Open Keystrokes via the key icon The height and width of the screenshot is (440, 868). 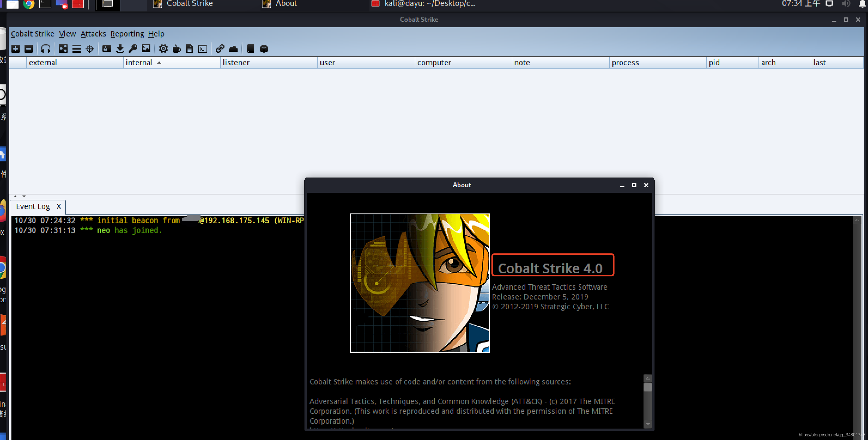click(133, 49)
